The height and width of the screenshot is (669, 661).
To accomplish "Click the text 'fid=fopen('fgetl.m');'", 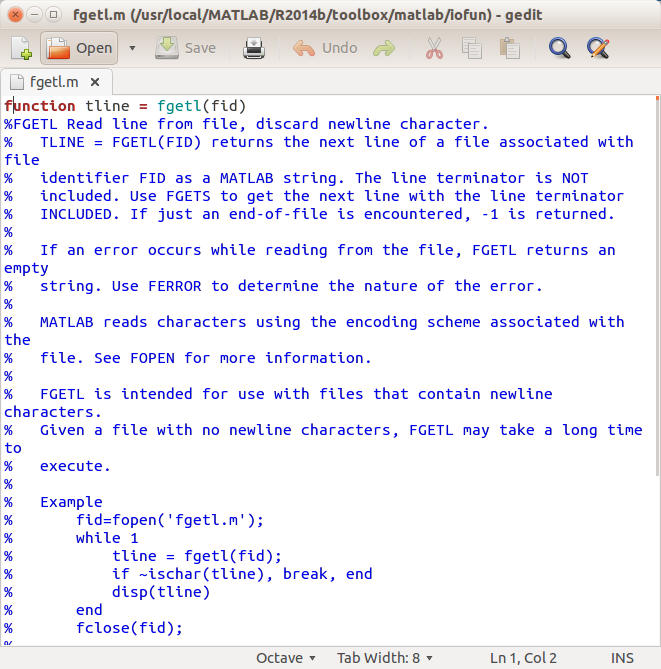I will click(170, 520).
